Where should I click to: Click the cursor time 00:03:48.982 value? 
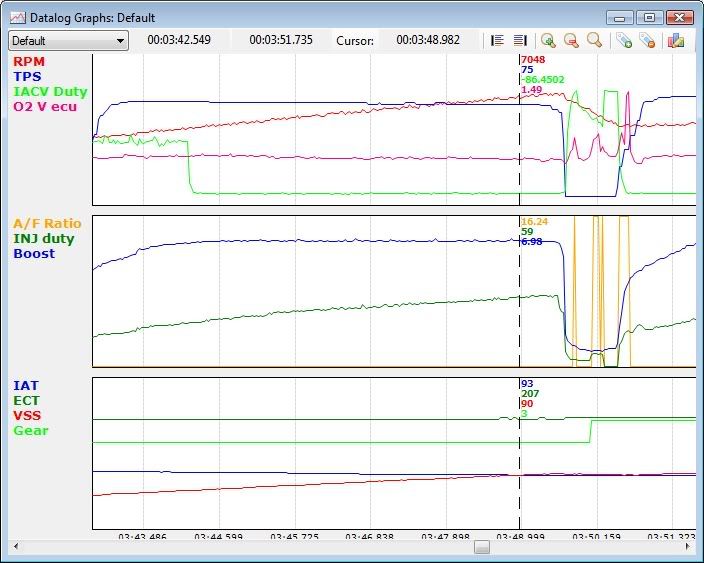(428, 40)
